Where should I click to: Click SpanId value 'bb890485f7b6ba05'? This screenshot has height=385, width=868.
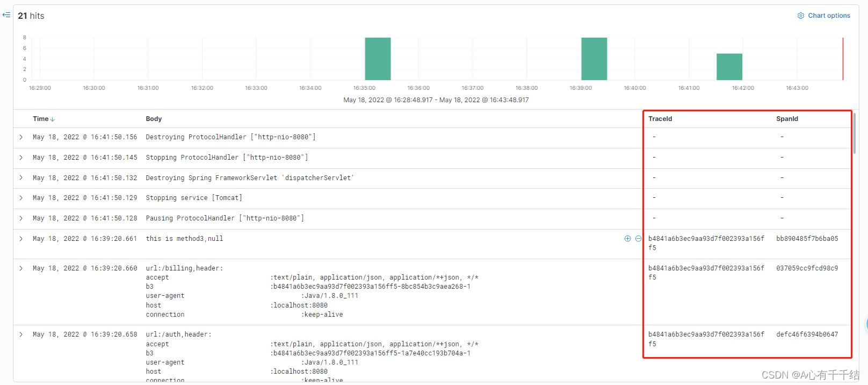[807, 239]
